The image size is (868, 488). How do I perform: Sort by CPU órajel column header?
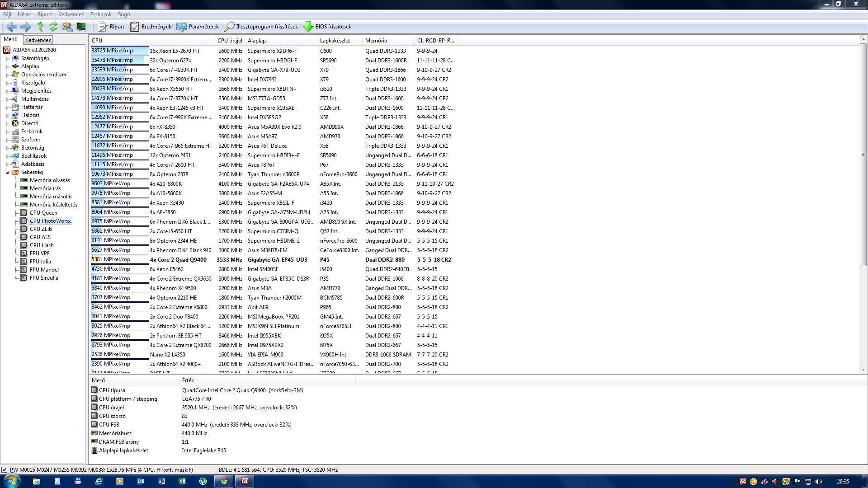pos(230,41)
